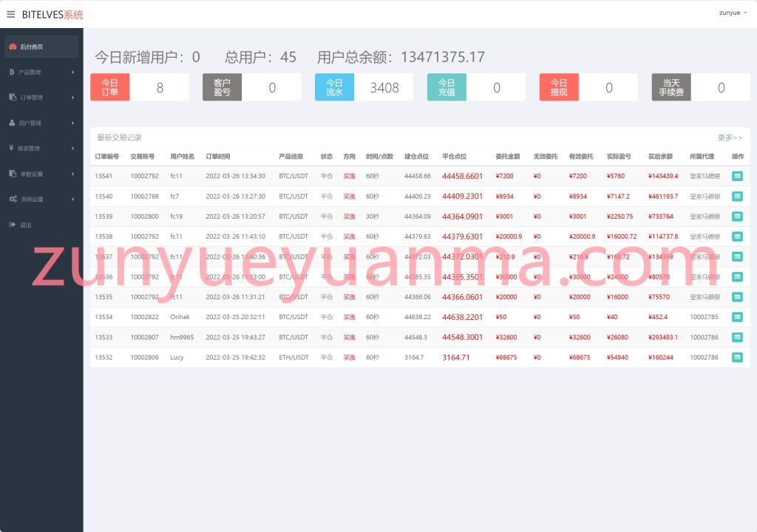
Task: Click the 订单时间 column header
Action: point(218,157)
